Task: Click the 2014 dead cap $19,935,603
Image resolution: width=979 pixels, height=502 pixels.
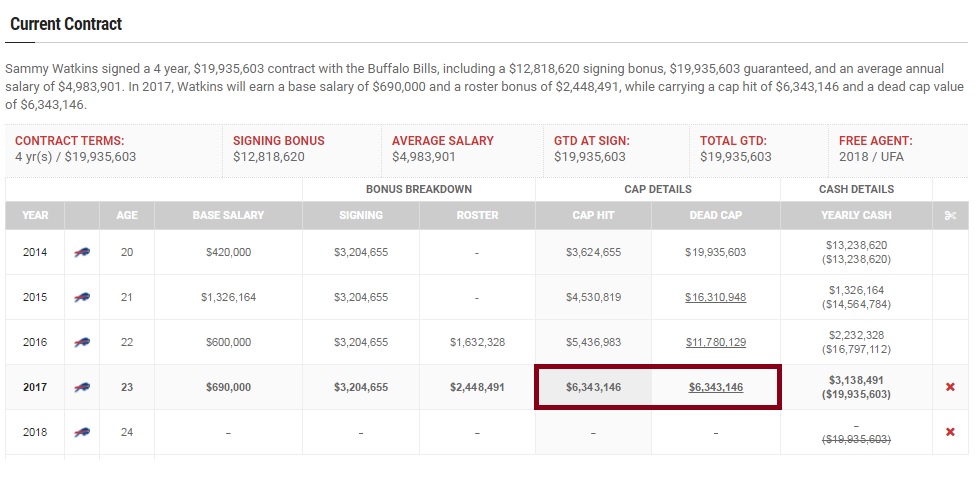Action: [x=716, y=252]
